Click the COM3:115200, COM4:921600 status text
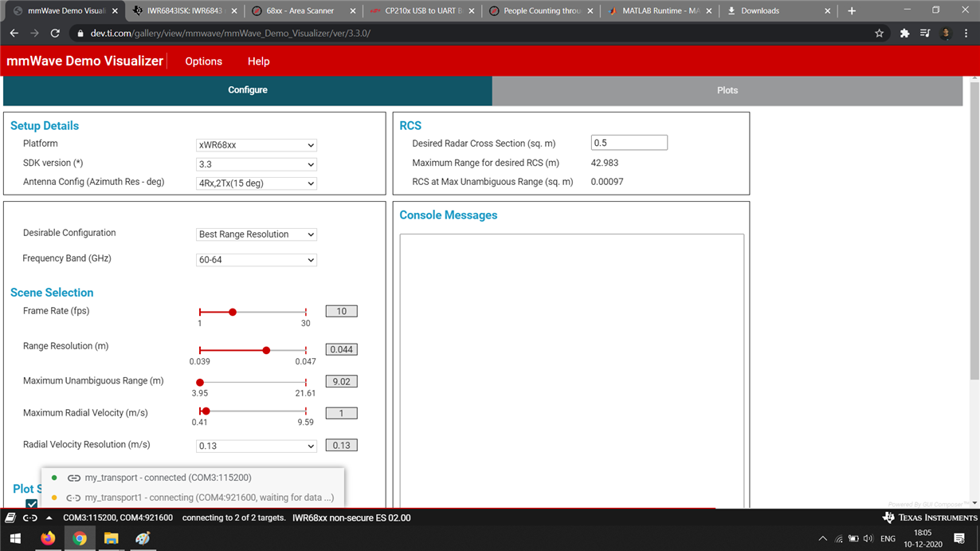This screenshot has width=980, height=551. point(118,518)
